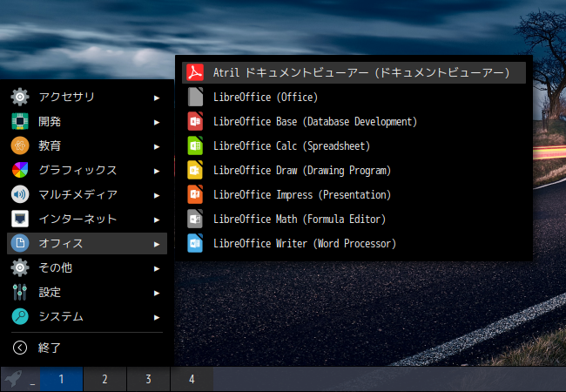The width and height of the screenshot is (566, 392).
Task: Choose 終了 to exit the session
Action: tap(87, 348)
